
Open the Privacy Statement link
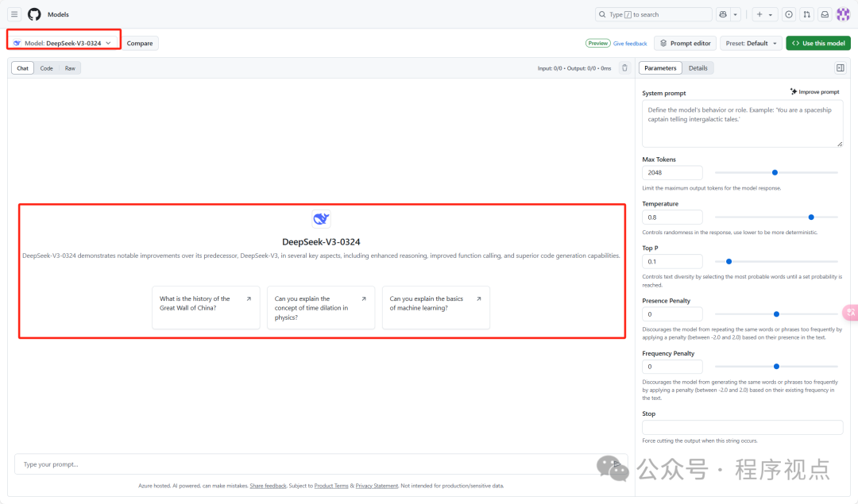[x=377, y=486]
